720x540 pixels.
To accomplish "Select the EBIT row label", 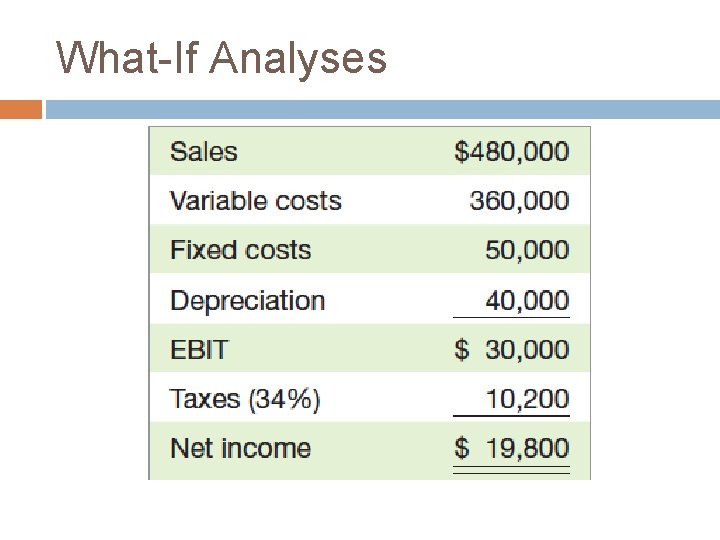I will tap(199, 350).
